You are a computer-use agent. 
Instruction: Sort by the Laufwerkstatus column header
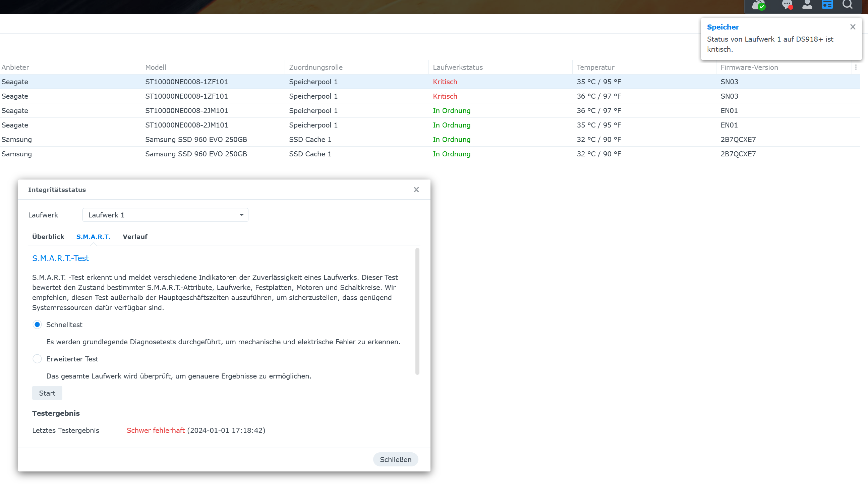(x=457, y=67)
